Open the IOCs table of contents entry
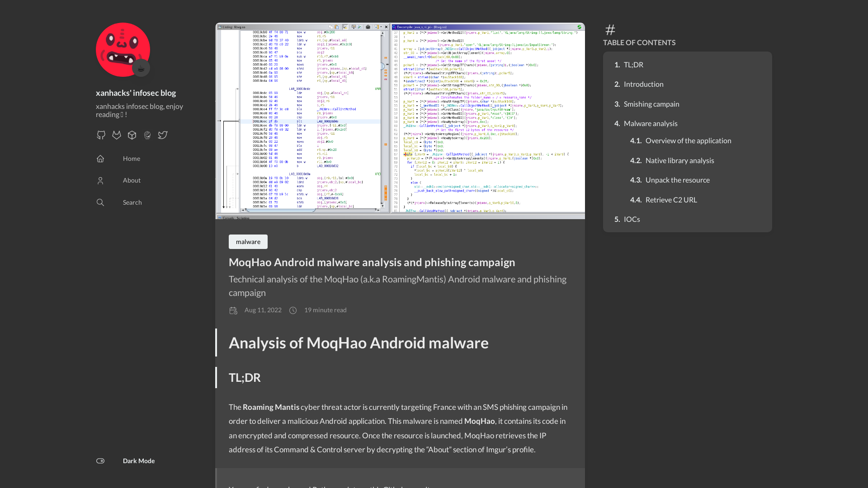 (x=632, y=219)
